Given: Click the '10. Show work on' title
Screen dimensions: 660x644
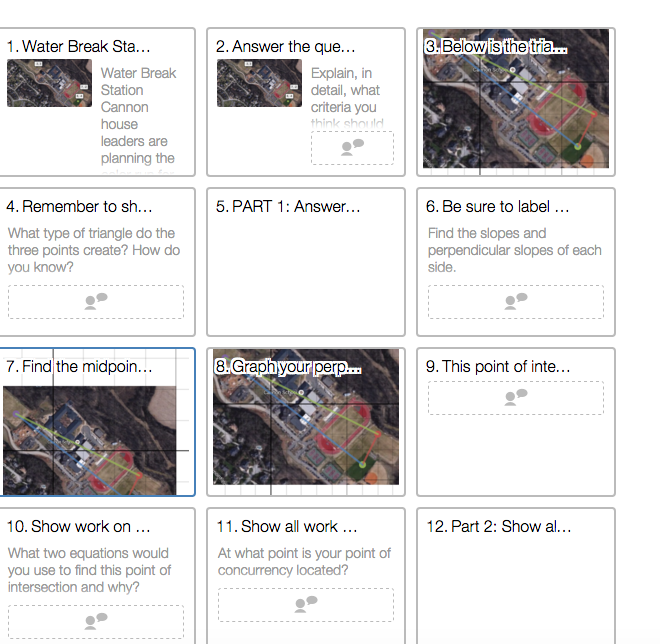Looking at the screenshot, I should coord(78,527).
